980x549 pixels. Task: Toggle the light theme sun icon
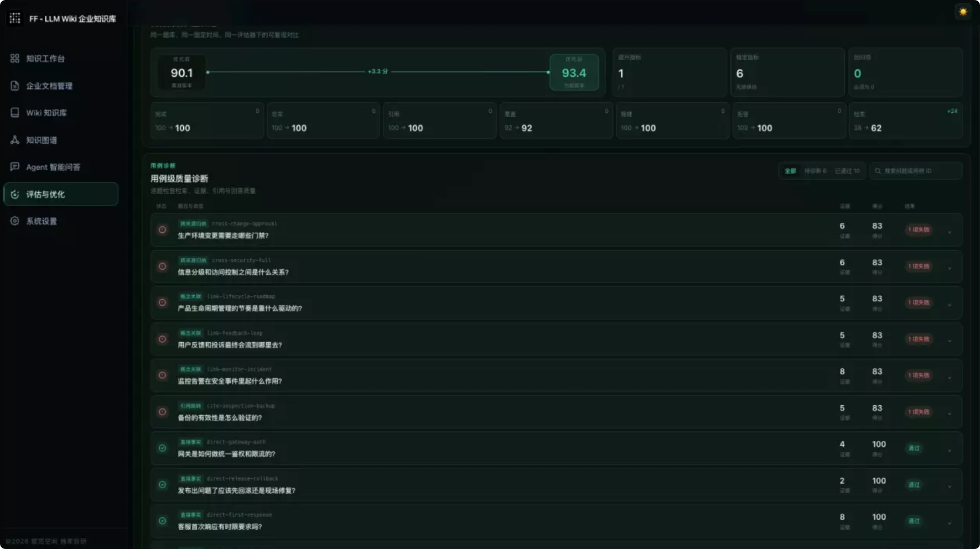click(963, 12)
